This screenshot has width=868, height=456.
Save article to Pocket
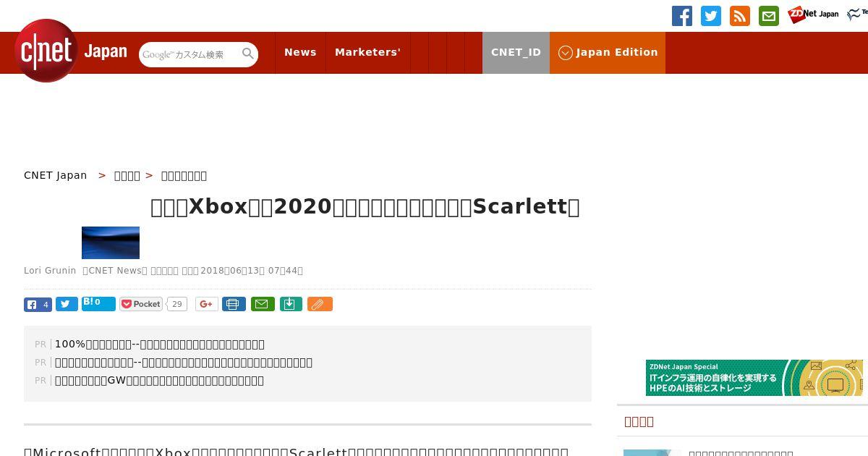pyautogui.click(x=141, y=304)
